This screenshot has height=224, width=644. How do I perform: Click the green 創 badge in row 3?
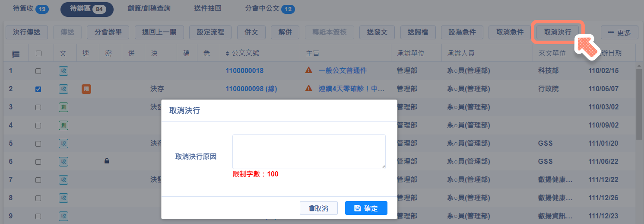click(x=63, y=107)
